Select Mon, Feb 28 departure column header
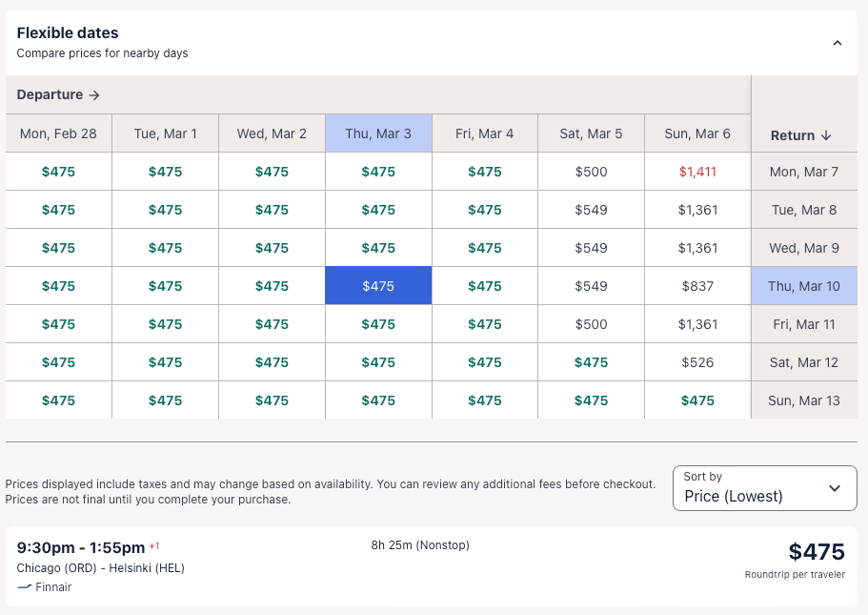The image size is (868, 615). (58, 133)
